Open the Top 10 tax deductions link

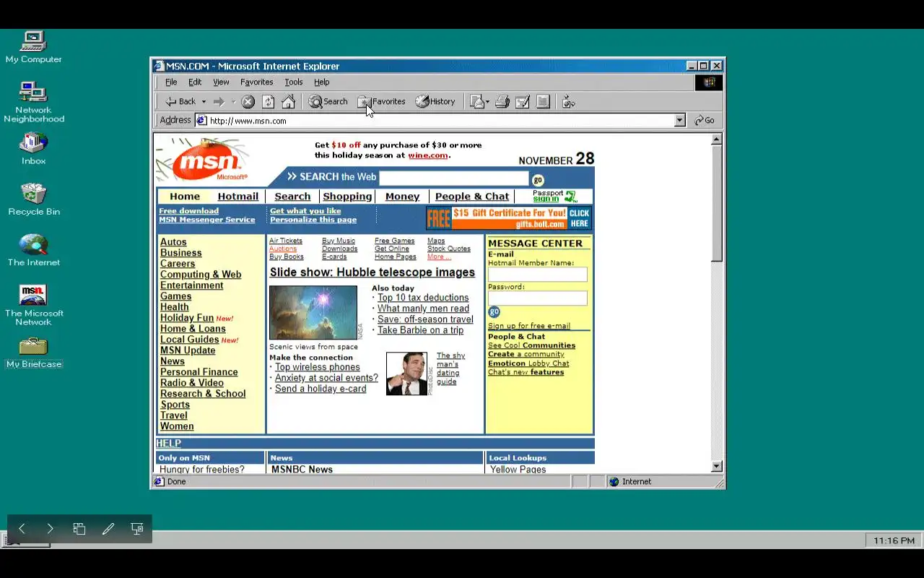coord(423,298)
